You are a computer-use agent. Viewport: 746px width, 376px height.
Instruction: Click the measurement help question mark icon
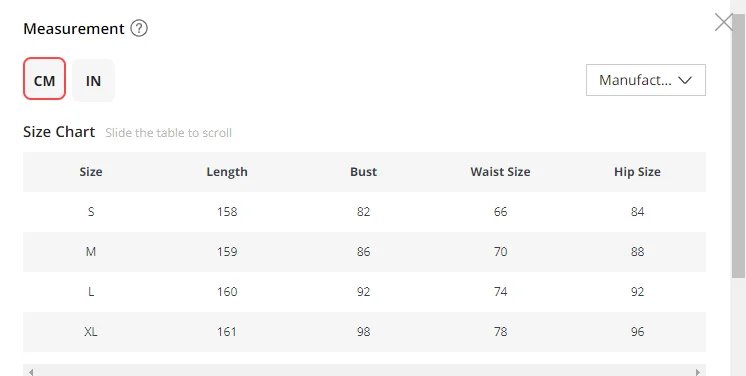(139, 29)
